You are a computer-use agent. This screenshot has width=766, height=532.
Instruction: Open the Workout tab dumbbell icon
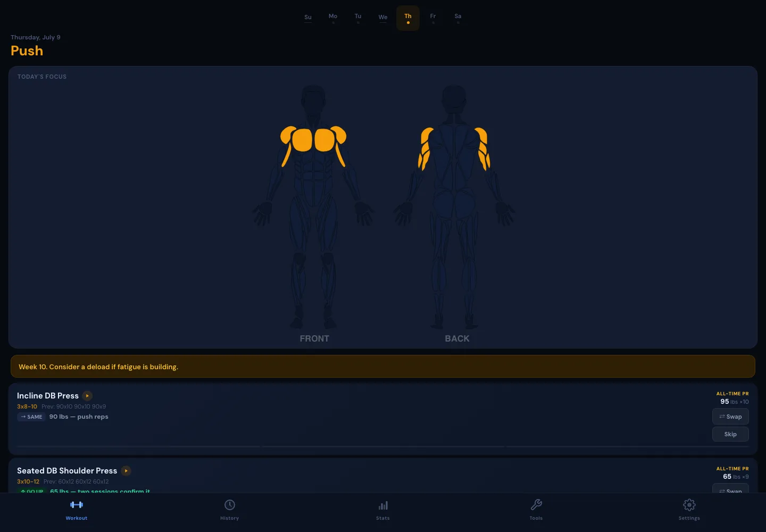[x=77, y=505]
